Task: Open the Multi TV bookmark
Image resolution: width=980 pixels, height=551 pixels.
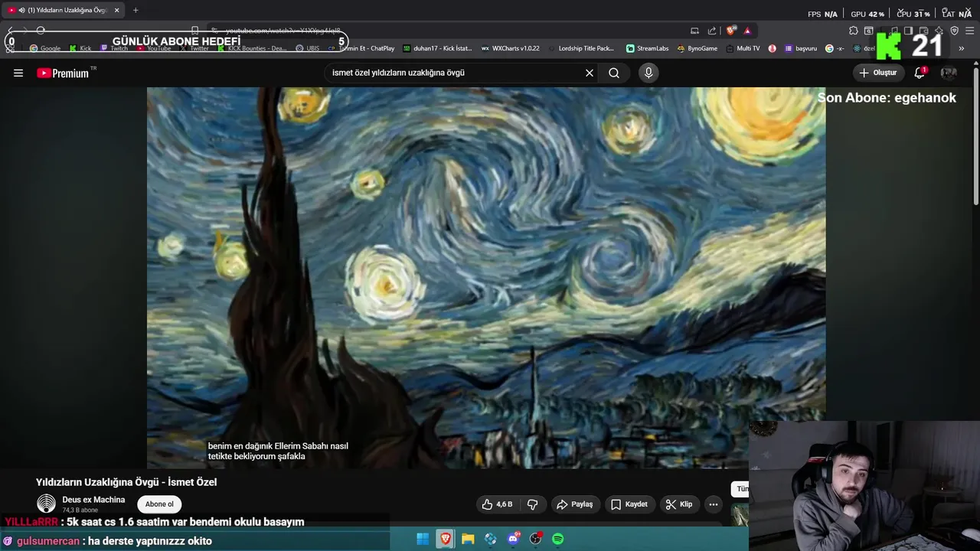Action: pos(743,48)
